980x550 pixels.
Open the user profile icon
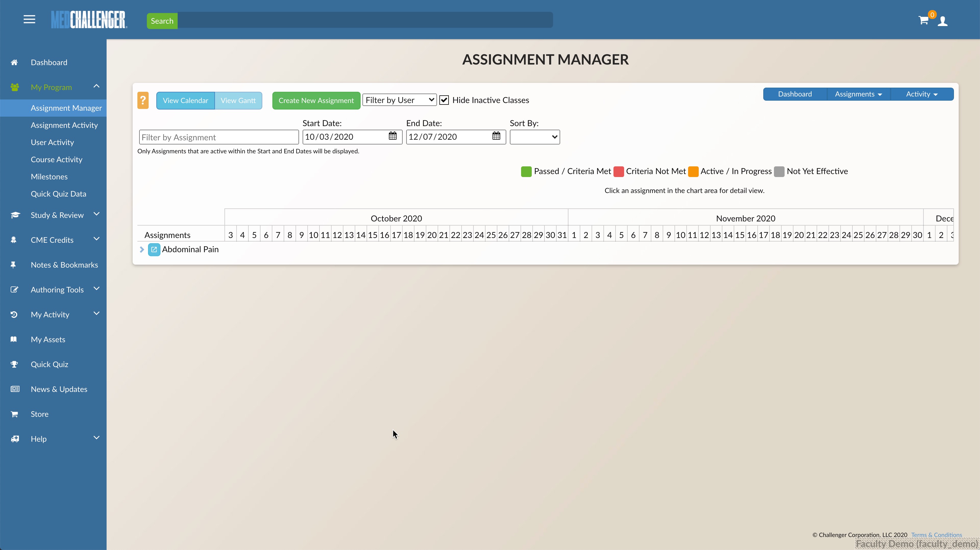[942, 21]
